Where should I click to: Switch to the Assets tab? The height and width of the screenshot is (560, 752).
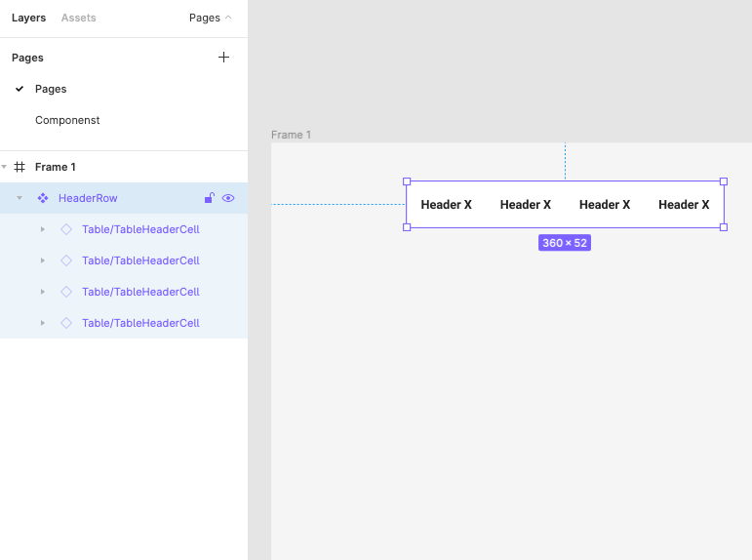[78, 18]
